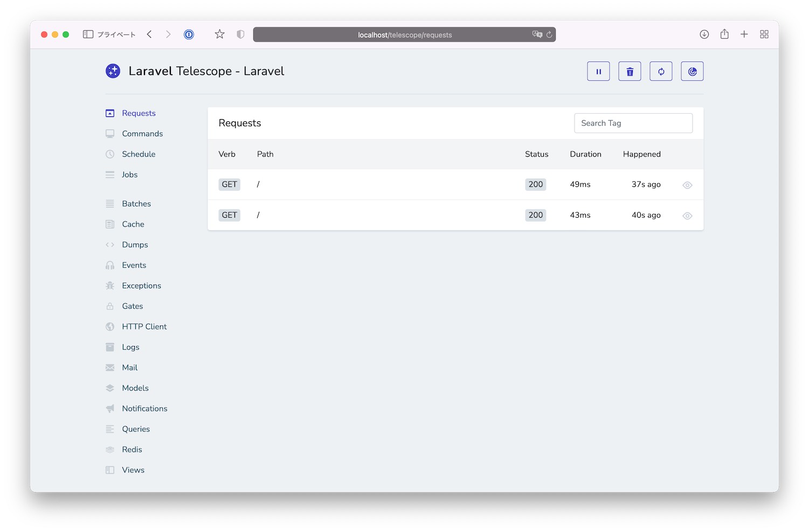The image size is (809, 532).
Task: Enable auto-refresh with the reload entries button
Action: [661, 71]
